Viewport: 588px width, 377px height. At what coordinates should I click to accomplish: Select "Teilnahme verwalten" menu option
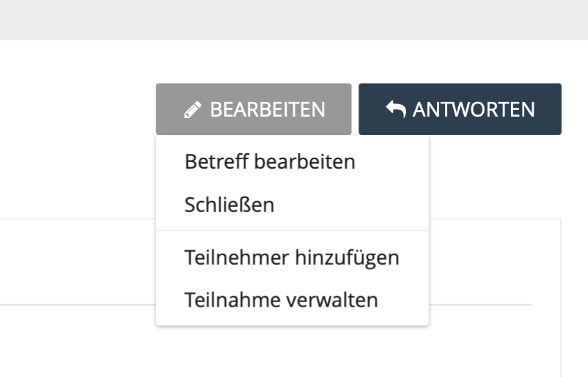282,300
